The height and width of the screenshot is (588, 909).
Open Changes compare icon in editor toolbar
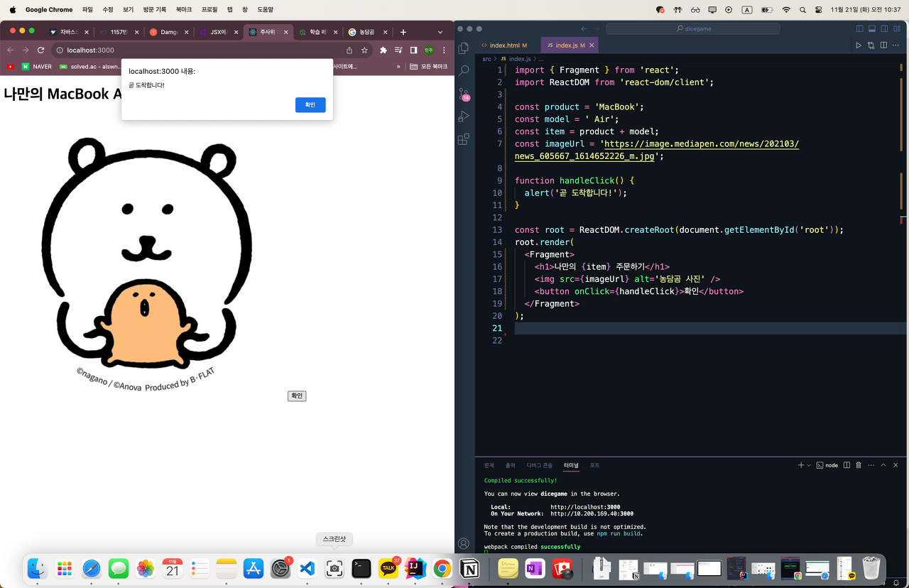point(871,45)
